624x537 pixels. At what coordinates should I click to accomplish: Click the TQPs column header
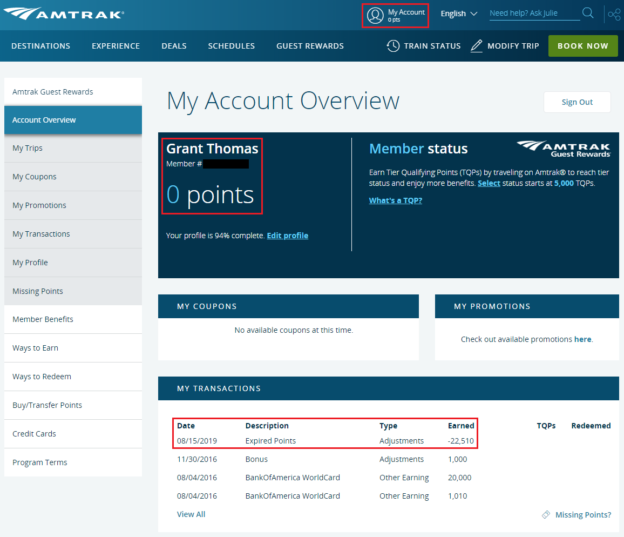coord(546,426)
